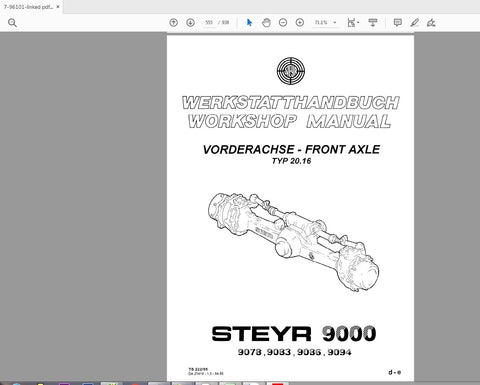Go to previous page with up arrow
Screen dimensions: 480x385
point(173,22)
